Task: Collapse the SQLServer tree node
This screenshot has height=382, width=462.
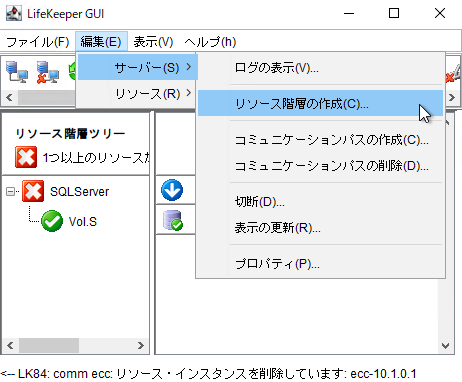Action: point(11,192)
